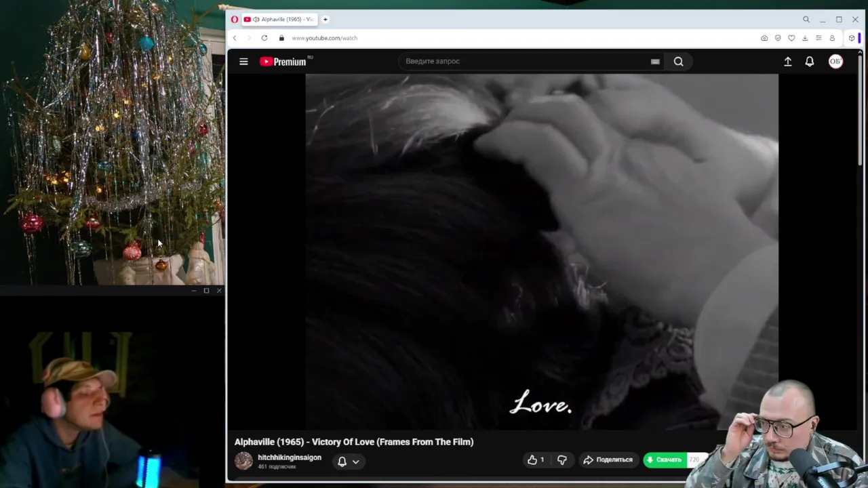Go to YouTube Premium home logo
Image resolution: width=868 pixels, height=488 pixels.
(x=285, y=62)
